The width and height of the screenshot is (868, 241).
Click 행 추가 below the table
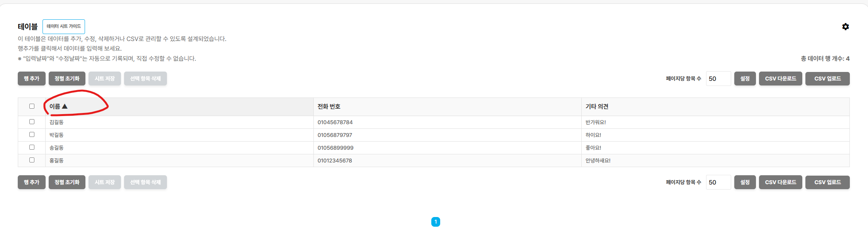coord(32,182)
